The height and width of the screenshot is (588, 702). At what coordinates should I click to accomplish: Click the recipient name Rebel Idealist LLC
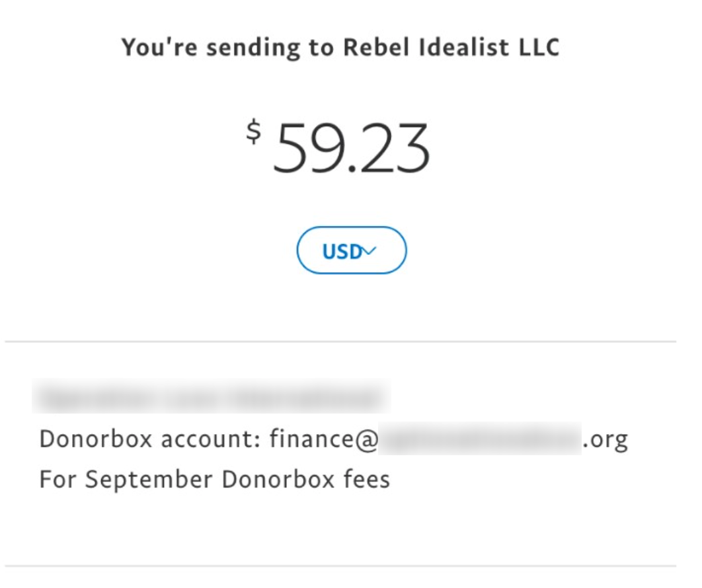(x=451, y=47)
